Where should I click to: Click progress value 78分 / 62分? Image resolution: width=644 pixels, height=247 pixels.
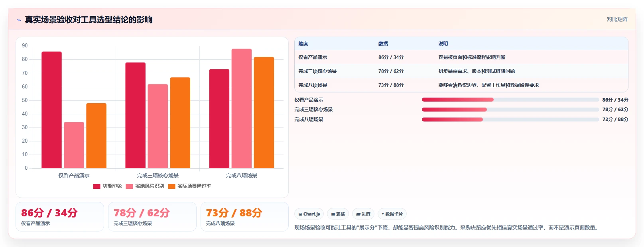(615, 110)
